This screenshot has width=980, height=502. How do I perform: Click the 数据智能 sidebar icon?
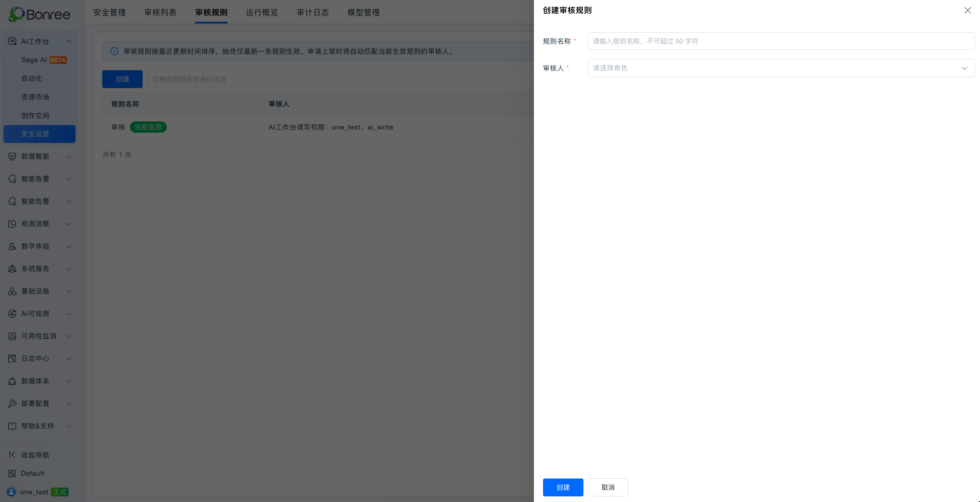click(x=12, y=156)
